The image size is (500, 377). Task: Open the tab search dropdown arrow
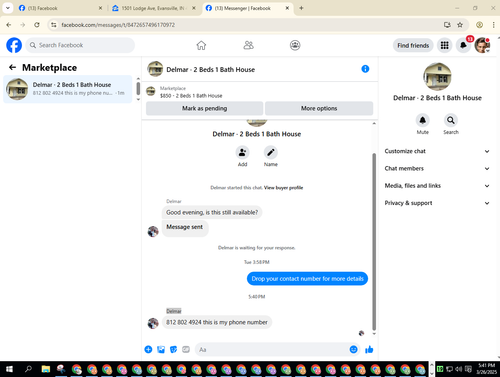[x=8, y=8]
